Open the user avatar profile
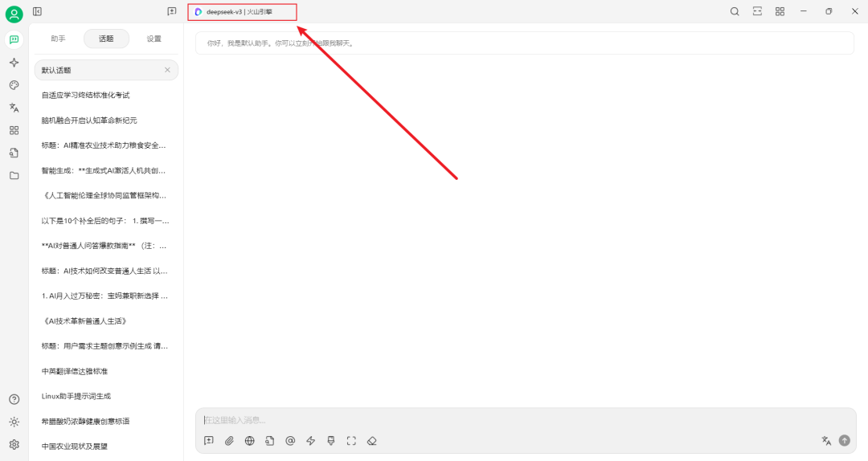The image size is (868, 461). click(x=14, y=14)
